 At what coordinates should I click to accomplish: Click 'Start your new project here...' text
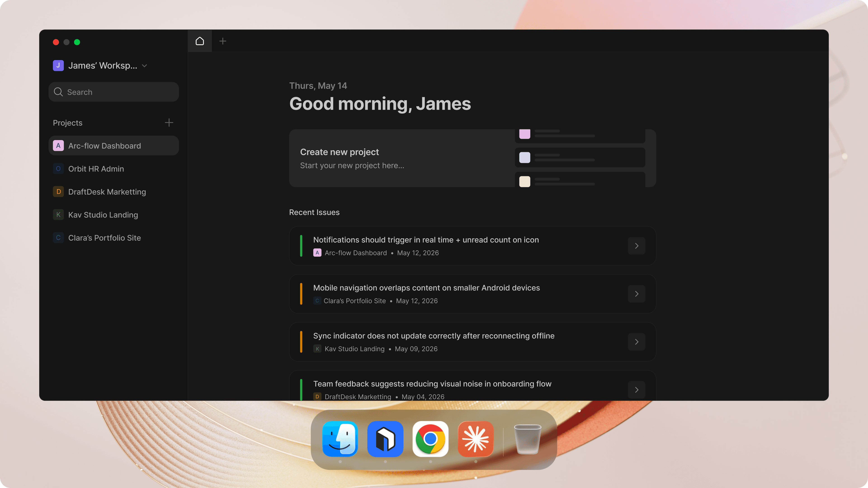coord(352,166)
